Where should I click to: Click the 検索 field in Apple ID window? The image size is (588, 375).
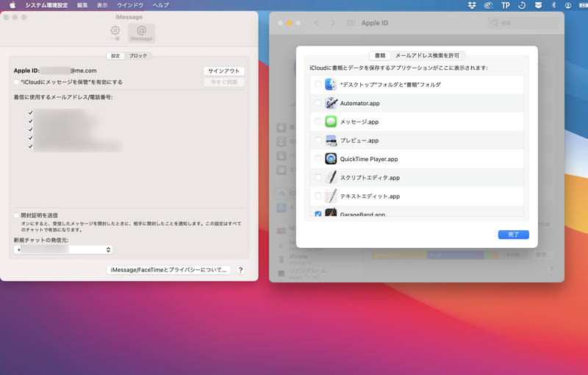pyautogui.click(x=523, y=24)
